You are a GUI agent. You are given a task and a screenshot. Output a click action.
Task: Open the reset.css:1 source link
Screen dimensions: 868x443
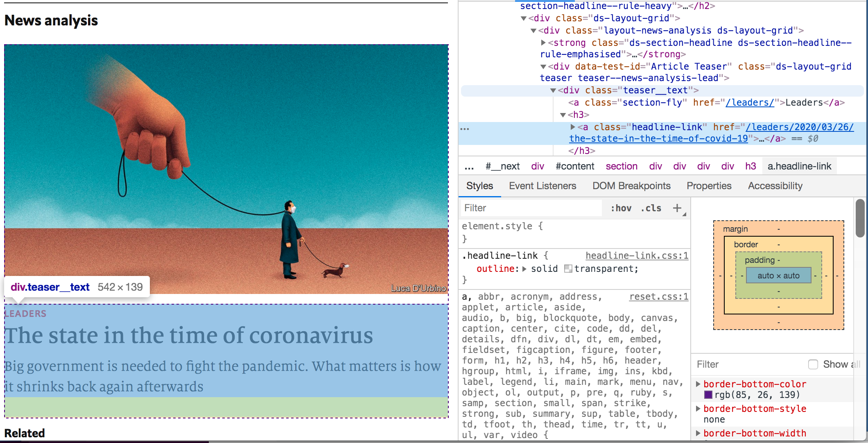[659, 296]
